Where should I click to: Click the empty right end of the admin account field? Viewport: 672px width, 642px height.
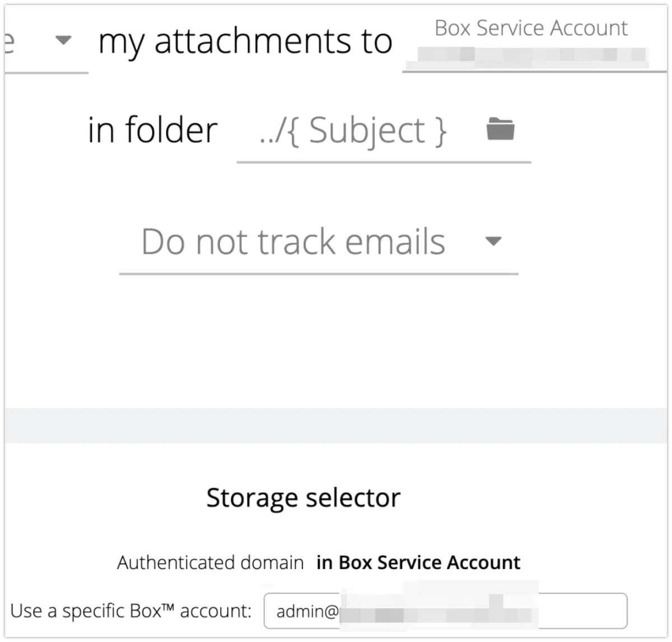point(582,611)
